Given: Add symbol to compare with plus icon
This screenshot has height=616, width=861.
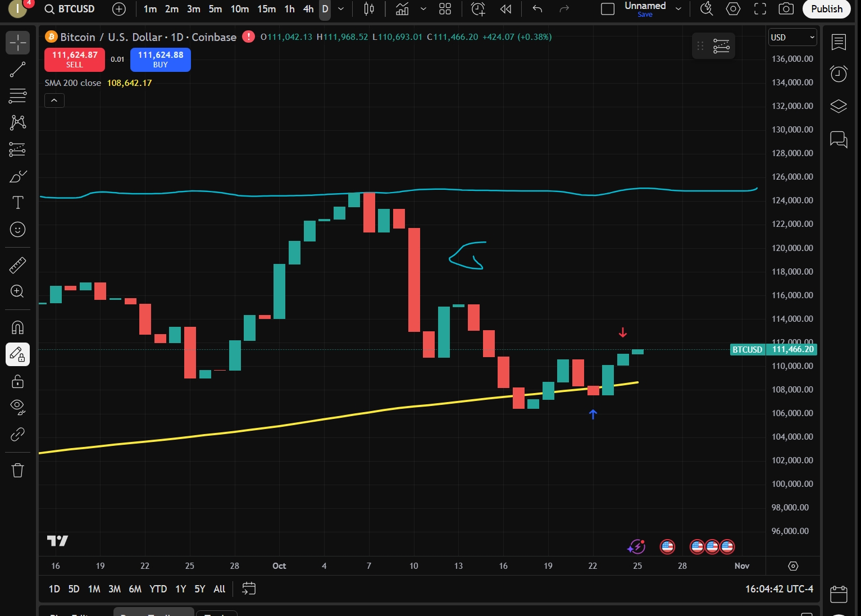Looking at the screenshot, I should (119, 9).
